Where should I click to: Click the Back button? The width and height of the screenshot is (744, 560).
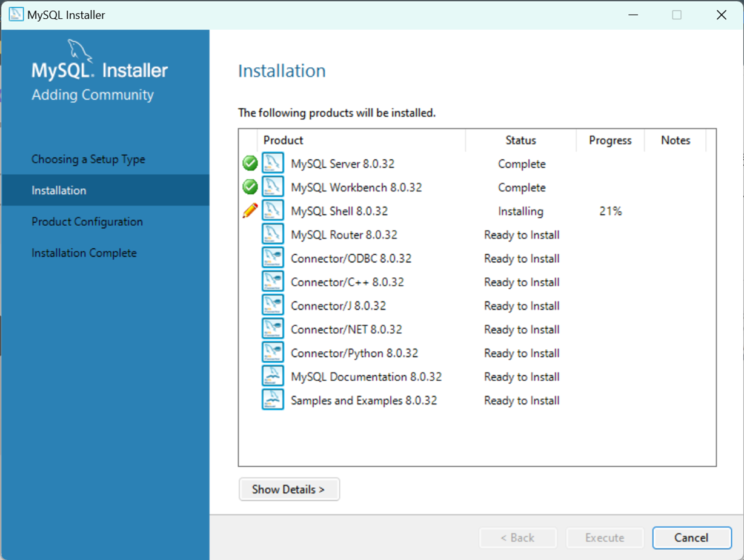tap(517, 538)
